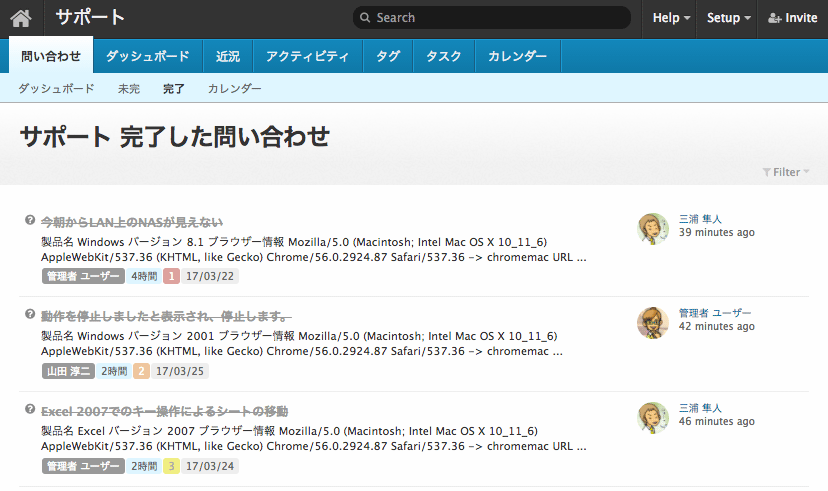The width and height of the screenshot is (828, 491).
Task: Click the 4時間 time label
Action: pos(144,276)
